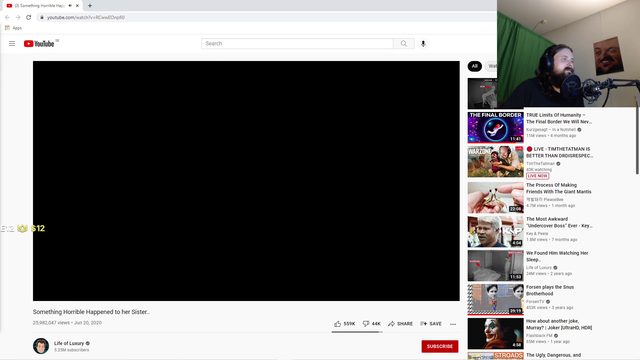Viewport: 640px width, 360px height.
Task: Share the video
Action: click(x=400, y=324)
